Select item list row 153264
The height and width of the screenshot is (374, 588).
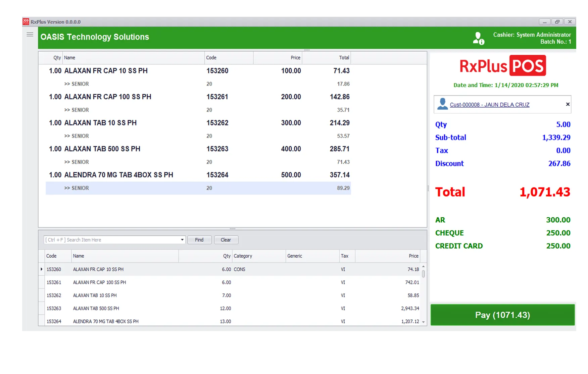pos(232,321)
